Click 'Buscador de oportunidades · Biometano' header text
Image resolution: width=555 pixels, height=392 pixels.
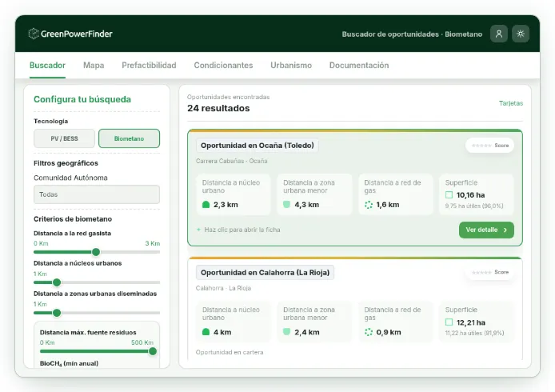point(412,34)
